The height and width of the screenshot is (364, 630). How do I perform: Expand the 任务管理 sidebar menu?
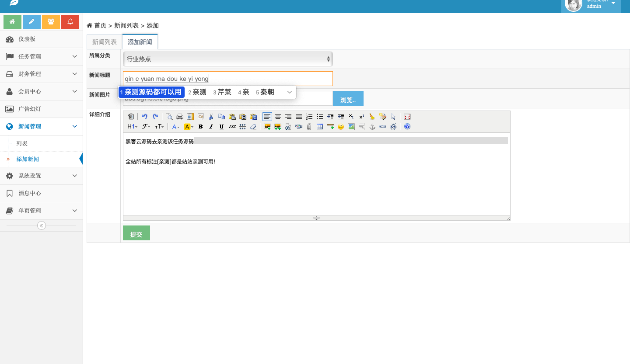(x=41, y=56)
